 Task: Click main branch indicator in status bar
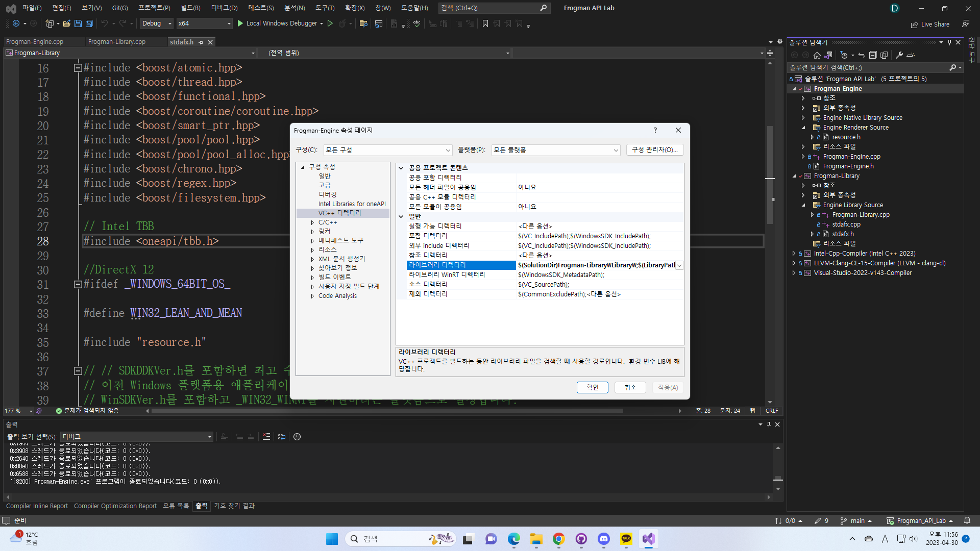pos(856,521)
